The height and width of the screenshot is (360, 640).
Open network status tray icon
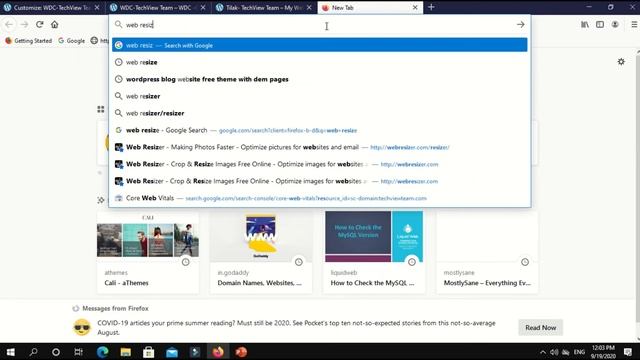(565, 352)
